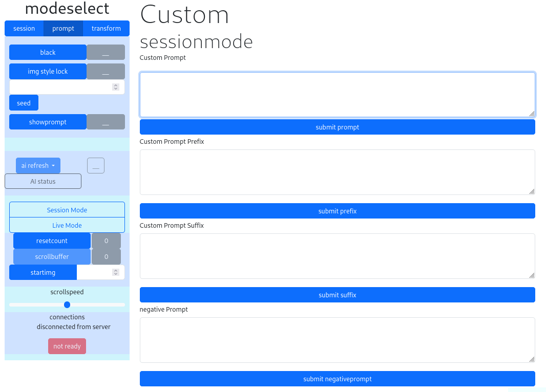This screenshot has height=392, width=546.
Task: Select the transform tab
Action: [106, 29]
